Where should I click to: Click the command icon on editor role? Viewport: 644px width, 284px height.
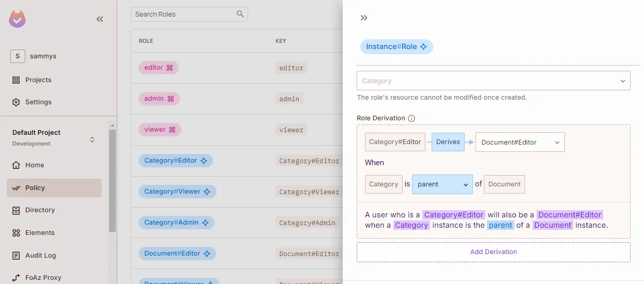coord(170,68)
